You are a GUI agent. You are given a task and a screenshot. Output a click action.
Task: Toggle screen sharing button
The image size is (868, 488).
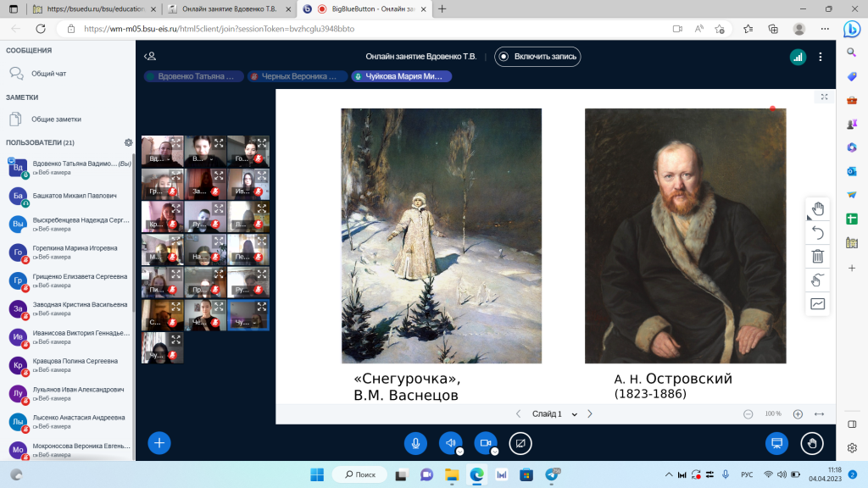pyautogui.click(x=520, y=443)
